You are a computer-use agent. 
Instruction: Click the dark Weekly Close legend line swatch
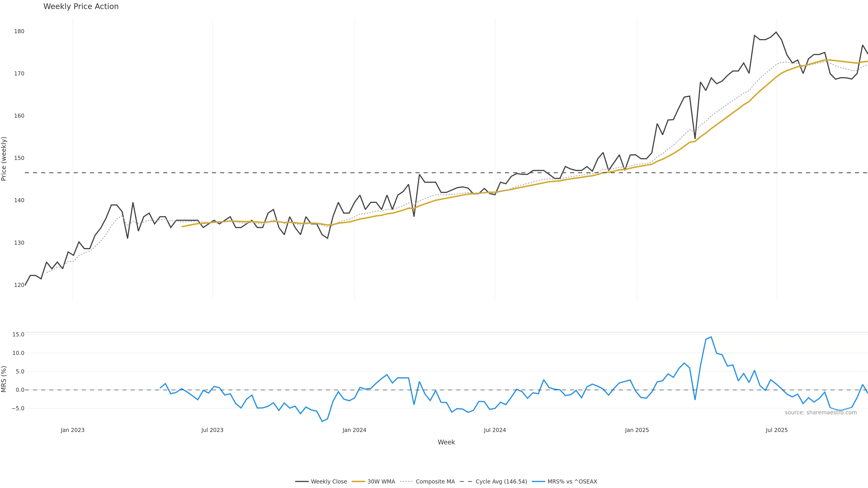[302, 482]
